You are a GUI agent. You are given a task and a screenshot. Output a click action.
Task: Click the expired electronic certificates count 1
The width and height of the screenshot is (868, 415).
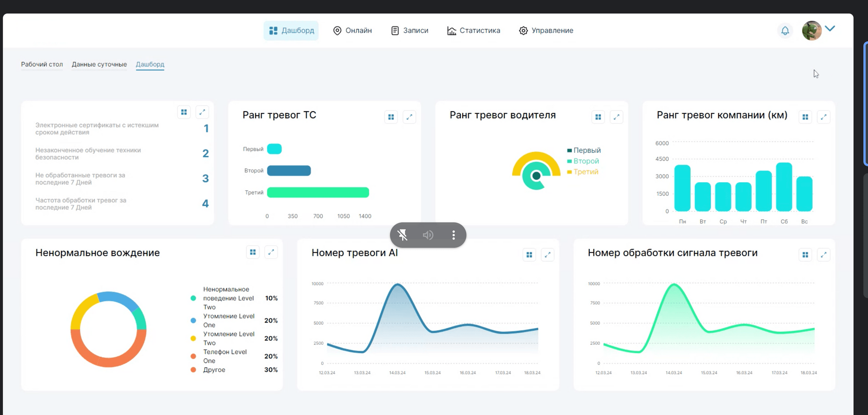coord(206,129)
